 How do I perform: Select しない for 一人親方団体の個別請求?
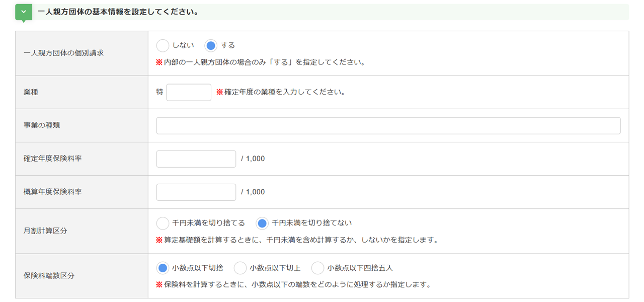point(163,46)
